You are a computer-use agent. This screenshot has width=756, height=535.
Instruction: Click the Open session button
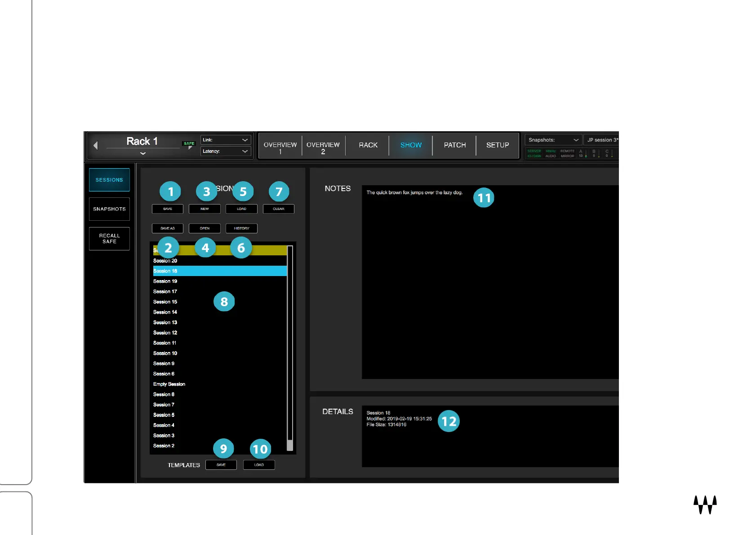205,228
